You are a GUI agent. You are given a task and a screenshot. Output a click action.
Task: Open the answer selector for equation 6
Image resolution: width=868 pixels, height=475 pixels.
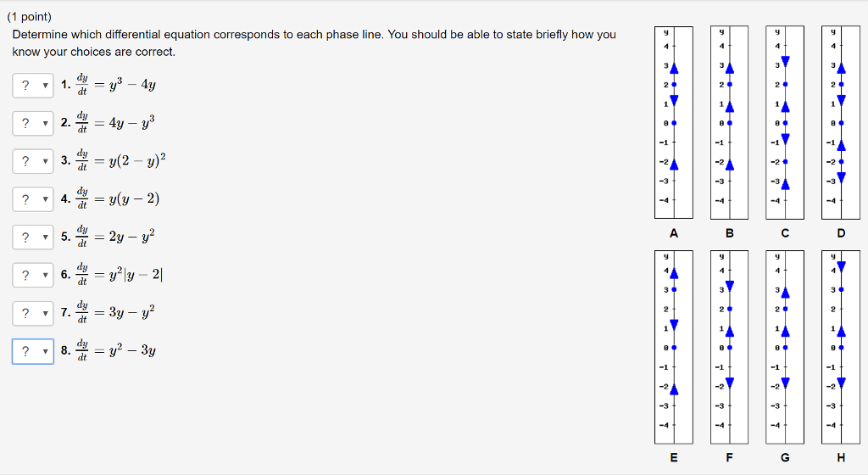tap(33, 275)
